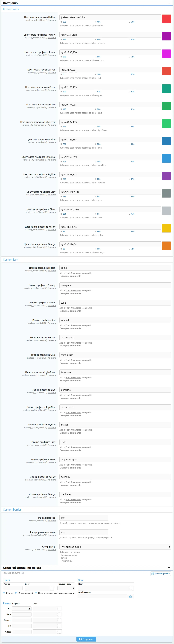Open Font Awesome link under Blue icon
This screenshot has width=174, height=644.
[73, 395]
